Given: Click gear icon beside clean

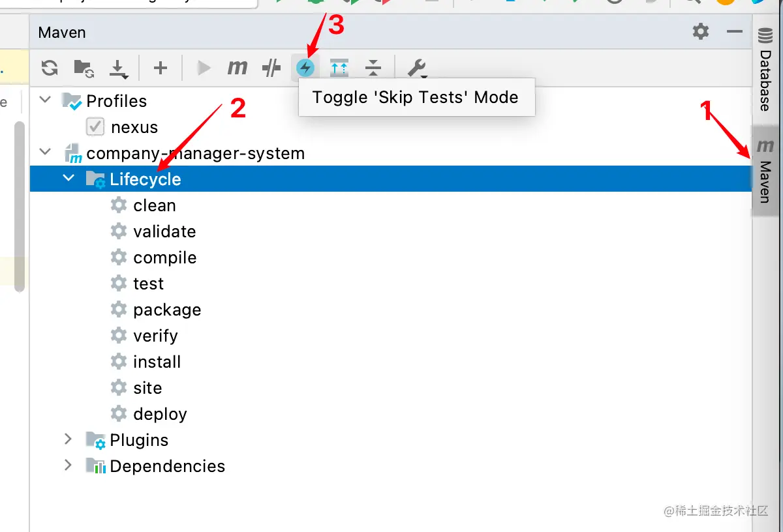Looking at the screenshot, I should 118,205.
